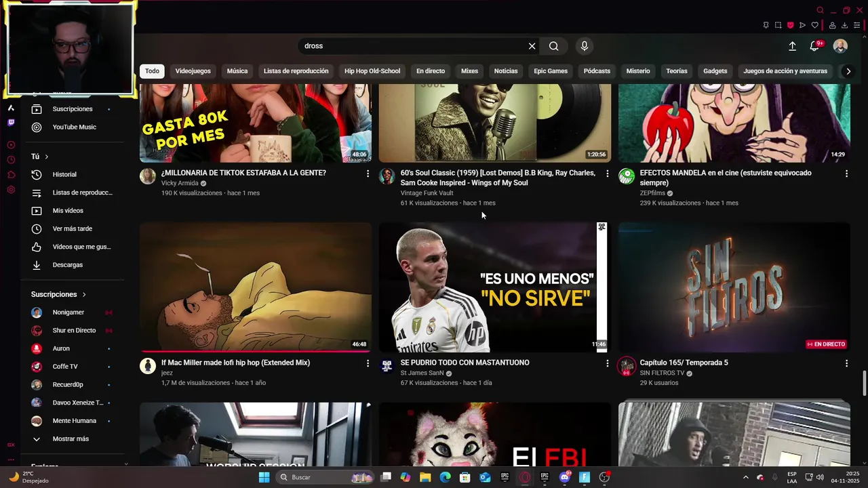This screenshot has height=488, width=868.
Task: Select the Videojuegos filter chip
Action: [193, 71]
